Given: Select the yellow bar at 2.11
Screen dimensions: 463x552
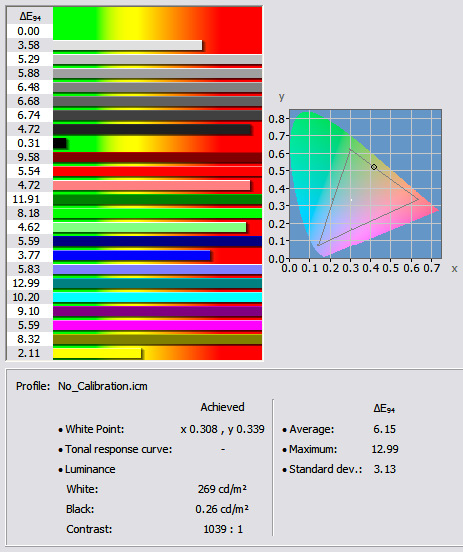Looking at the screenshot, I should coord(97,353).
